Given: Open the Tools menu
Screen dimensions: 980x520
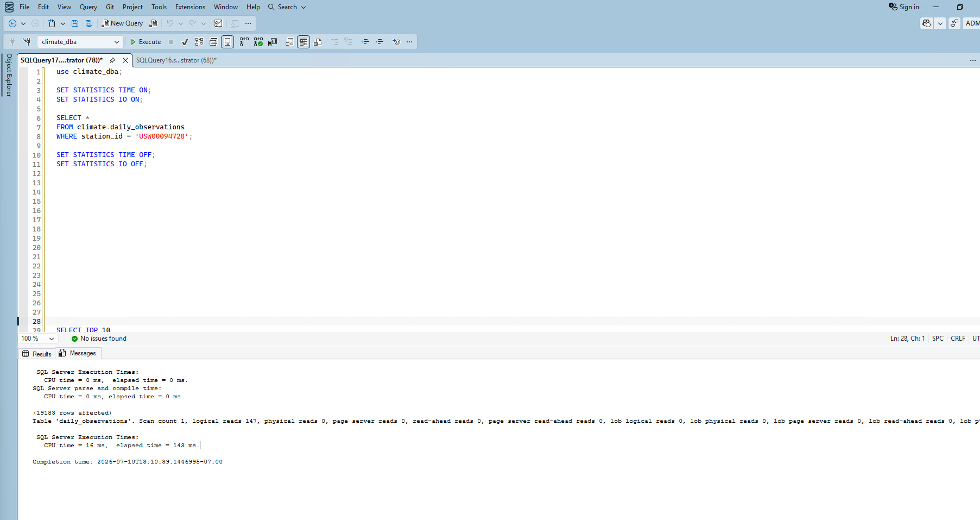Looking at the screenshot, I should coord(159,7).
